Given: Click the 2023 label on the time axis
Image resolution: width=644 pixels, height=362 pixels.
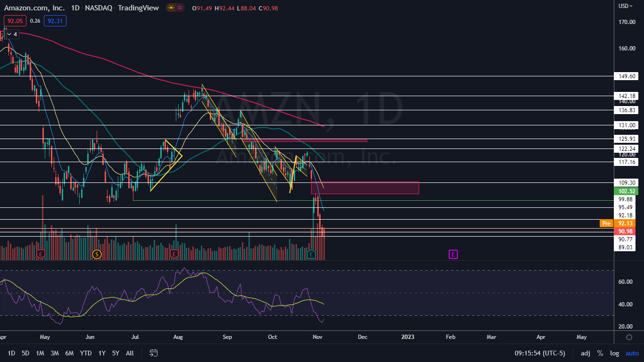Looking at the screenshot, I should pyautogui.click(x=408, y=337).
